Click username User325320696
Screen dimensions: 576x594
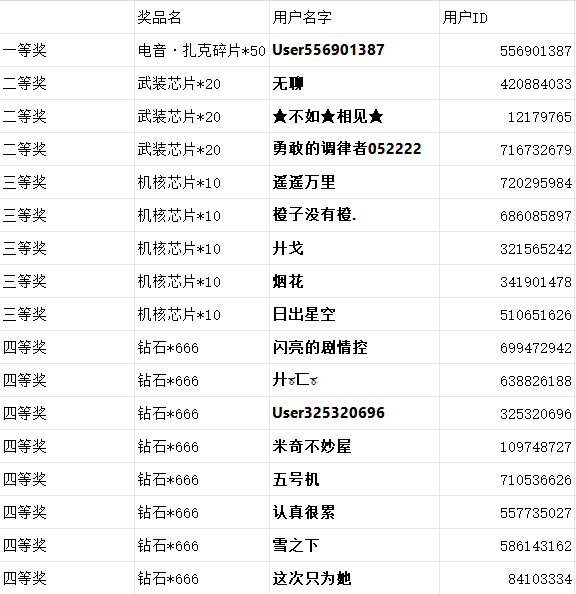[x=328, y=413]
